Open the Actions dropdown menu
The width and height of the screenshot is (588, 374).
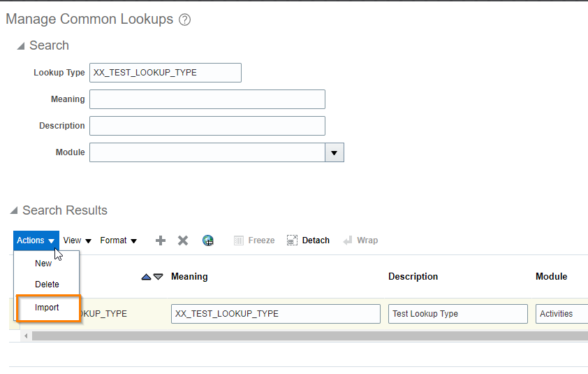[x=36, y=240]
